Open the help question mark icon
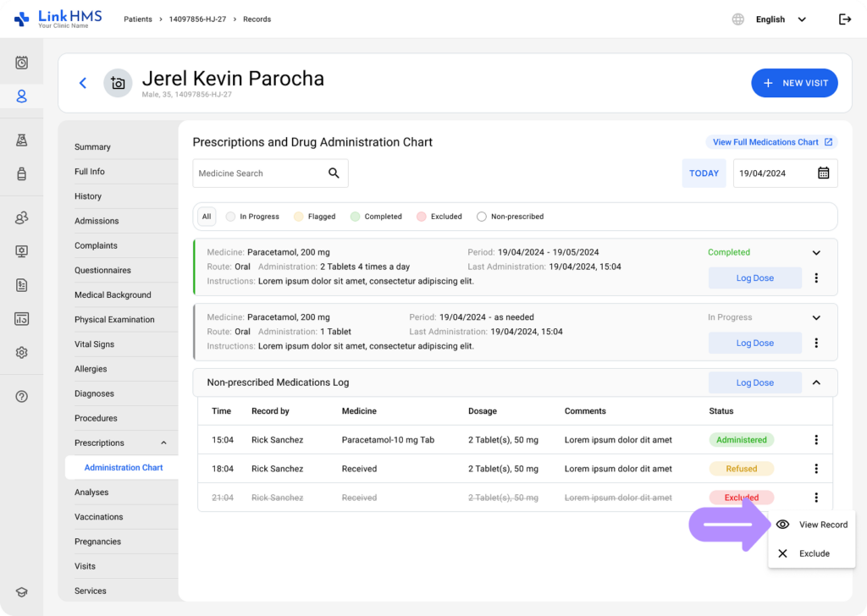This screenshot has height=616, width=867. (x=22, y=396)
